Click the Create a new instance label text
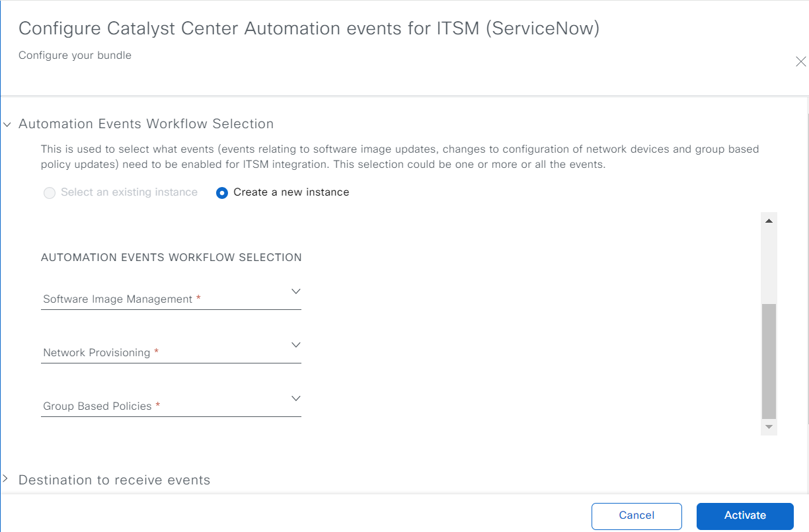809x532 pixels. (x=291, y=192)
